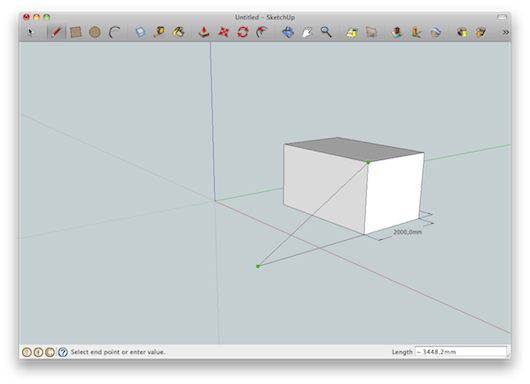Pick the Circle drawing tool

[95, 32]
